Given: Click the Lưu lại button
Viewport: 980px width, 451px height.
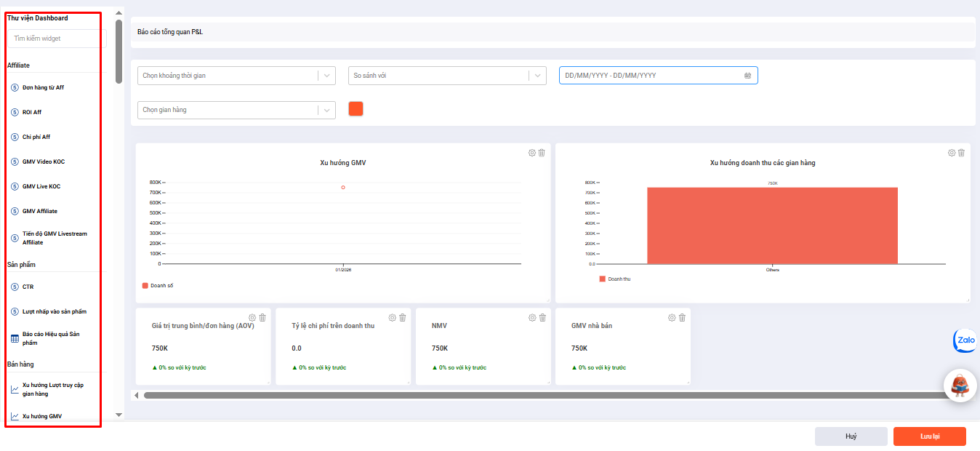Looking at the screenshot, I should [x=929, y=436].
